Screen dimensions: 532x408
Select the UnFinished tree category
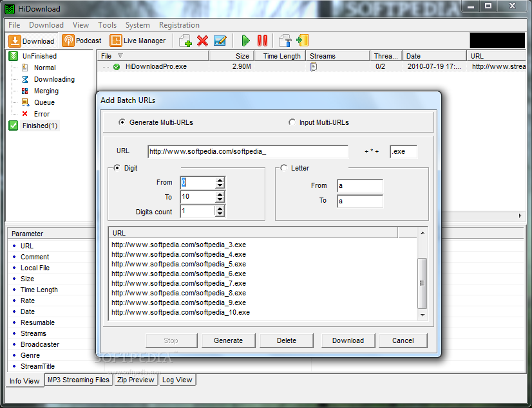pos(39,56)
